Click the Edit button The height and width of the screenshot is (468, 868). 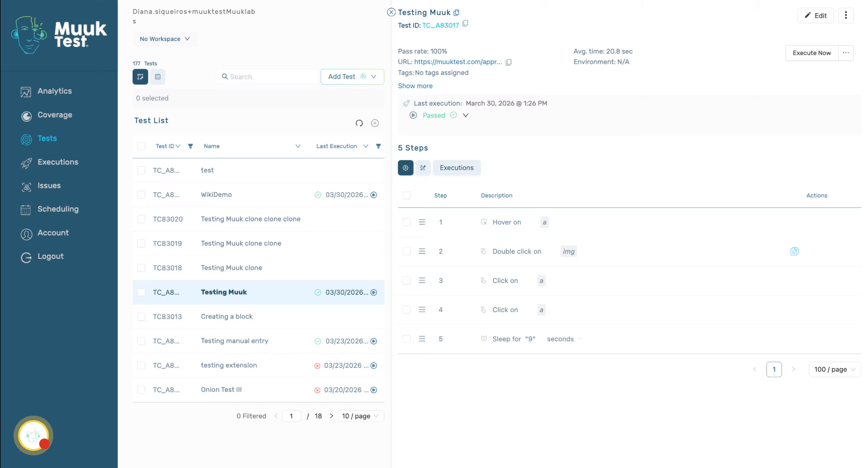(816, 15)
